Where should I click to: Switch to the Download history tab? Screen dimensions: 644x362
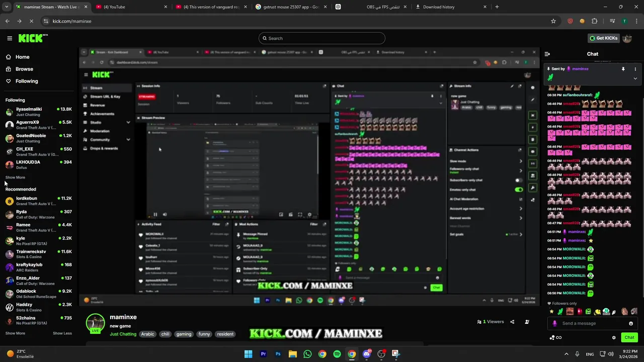451,7
